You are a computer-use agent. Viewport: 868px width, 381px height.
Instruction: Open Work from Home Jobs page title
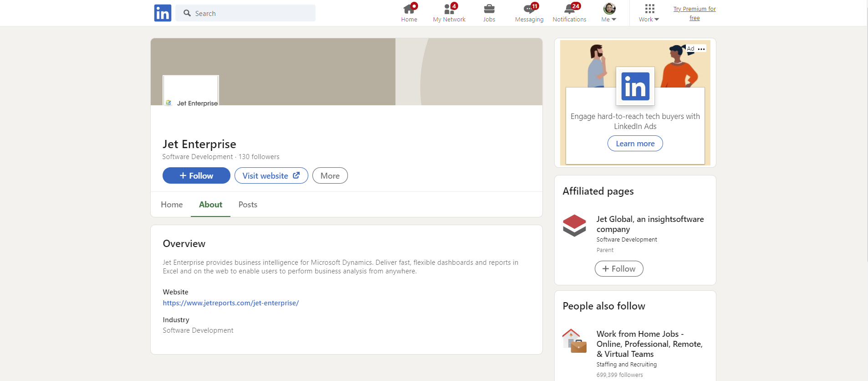[x=650, y=344]
